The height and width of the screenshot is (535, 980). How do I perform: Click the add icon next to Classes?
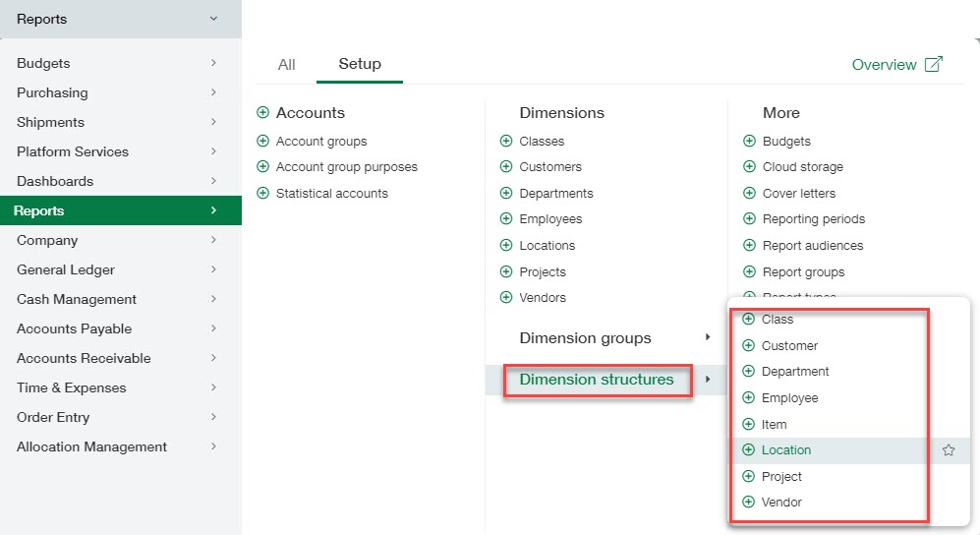[506, 141]
